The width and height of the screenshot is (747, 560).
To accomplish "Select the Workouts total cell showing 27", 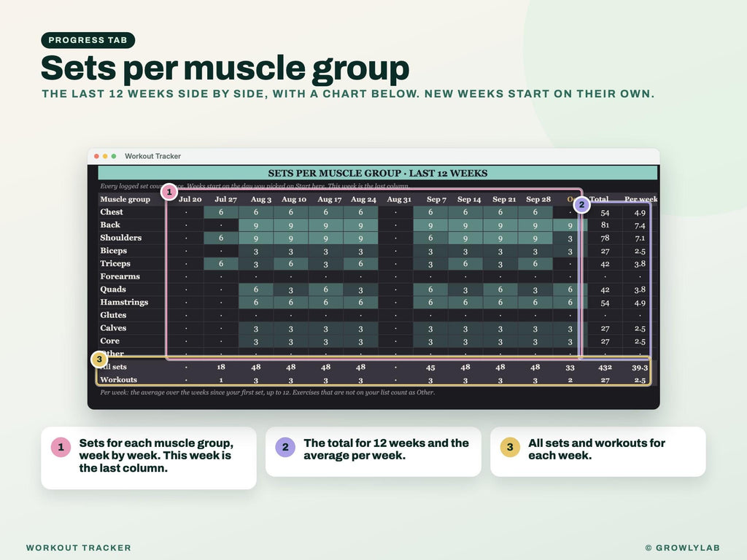I will coord(605,380).
